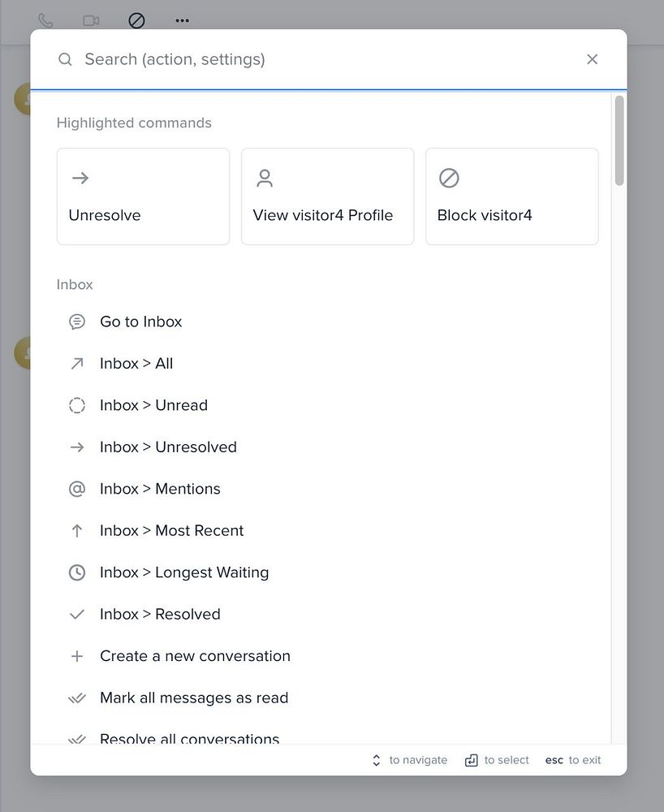Select Inbox > Resolved
Image resolution: width=664 pixels, height=812 pixels.
[x=160, y=615]
